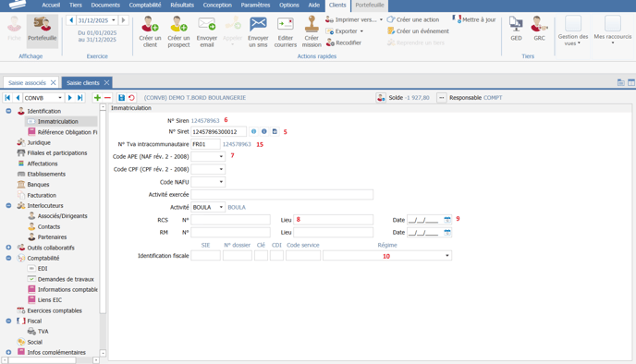Open Comptabilité menu in the menu bar
The width and height of the screenshot is (636, 364).
point(145,5)
